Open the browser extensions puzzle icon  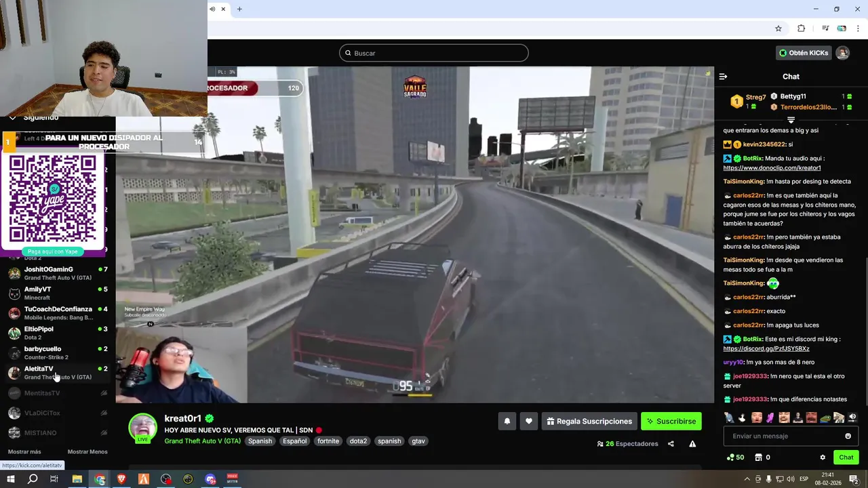[801, 28]
